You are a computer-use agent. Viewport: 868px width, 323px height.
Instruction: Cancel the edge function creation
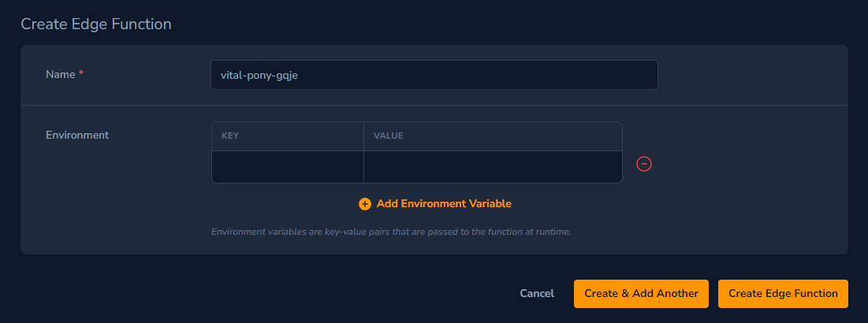pyautogui.click(x=537, y=293)
